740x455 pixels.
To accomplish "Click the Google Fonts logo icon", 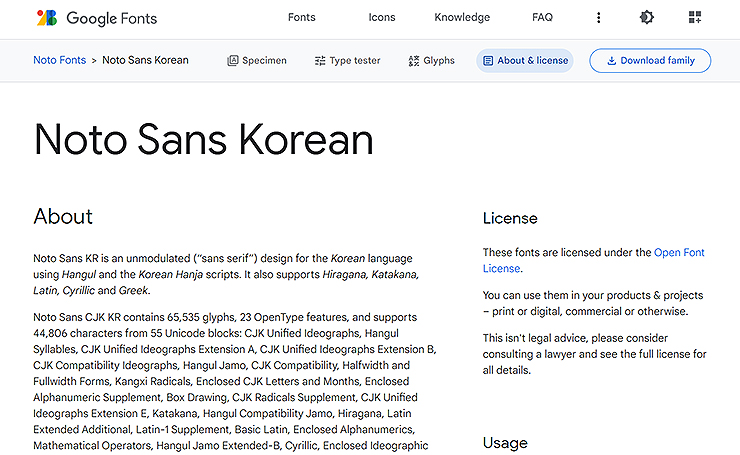I will 47,18.
